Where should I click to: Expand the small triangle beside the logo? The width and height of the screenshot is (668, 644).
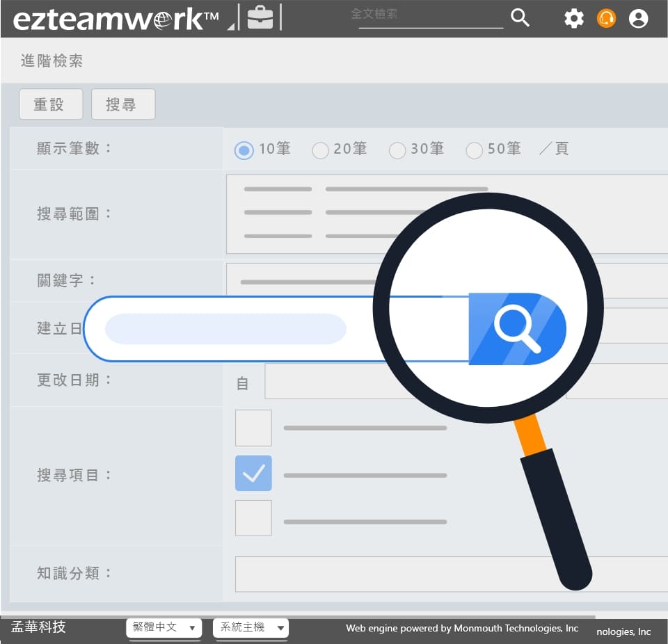click(x=231, y=26)
